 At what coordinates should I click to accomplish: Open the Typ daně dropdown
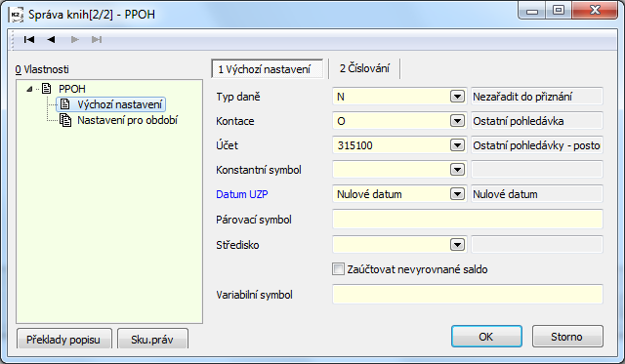[457, 97]
